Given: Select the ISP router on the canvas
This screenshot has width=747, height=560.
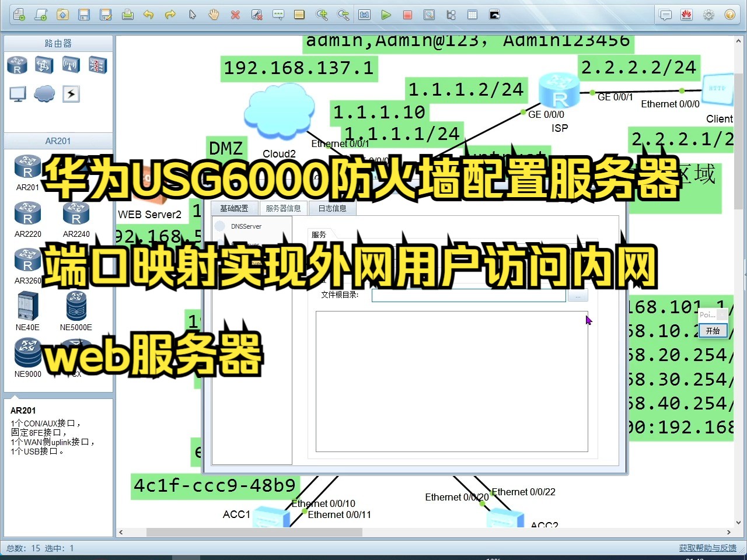Looking at the screenshot, I should point(558,90).
